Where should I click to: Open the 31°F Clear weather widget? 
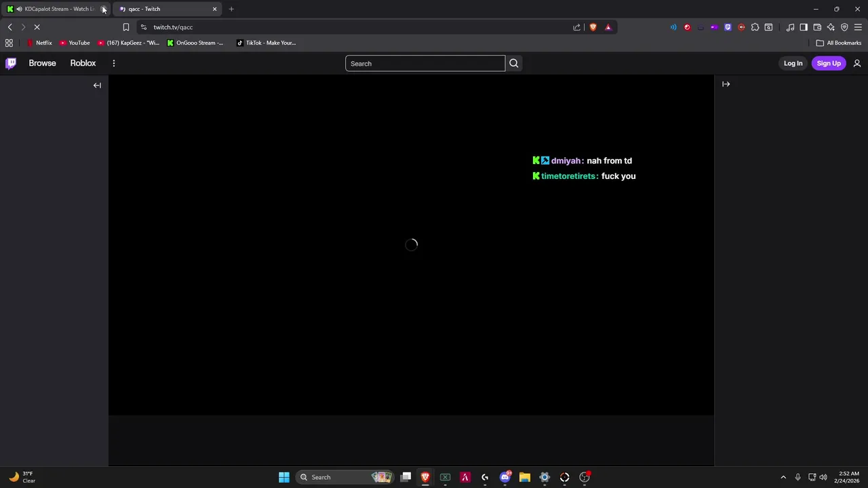pos(22,477)
